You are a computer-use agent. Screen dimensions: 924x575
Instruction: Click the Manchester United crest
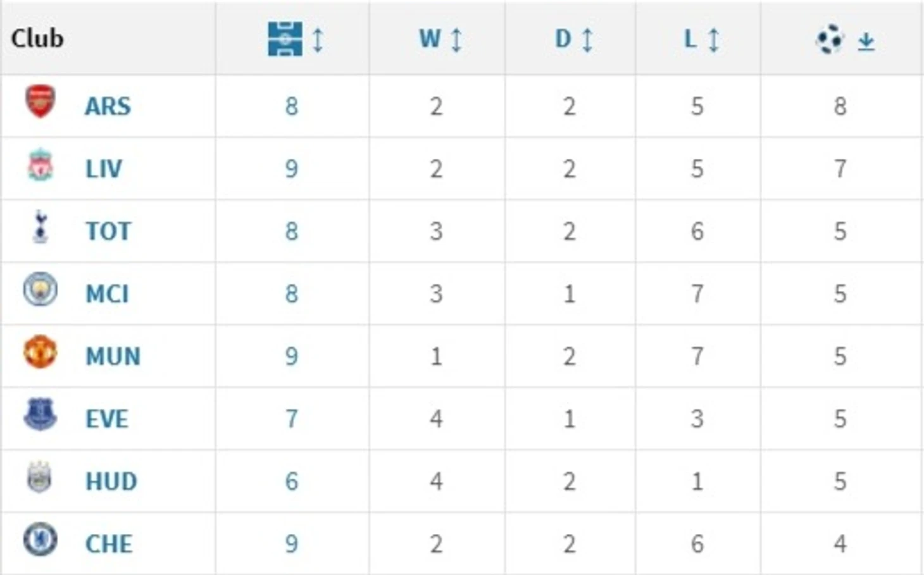(40, 352)
